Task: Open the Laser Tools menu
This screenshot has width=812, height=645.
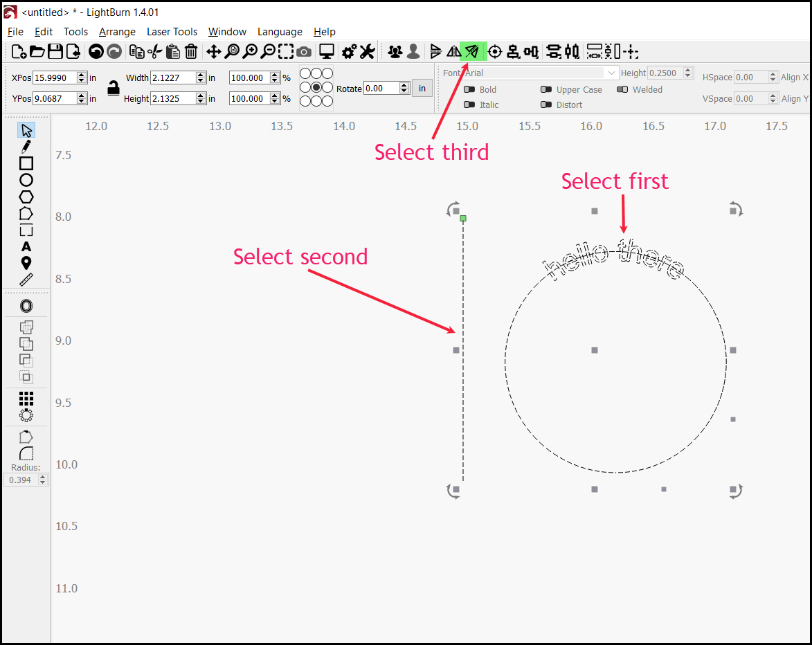Action: coord(172,32)
